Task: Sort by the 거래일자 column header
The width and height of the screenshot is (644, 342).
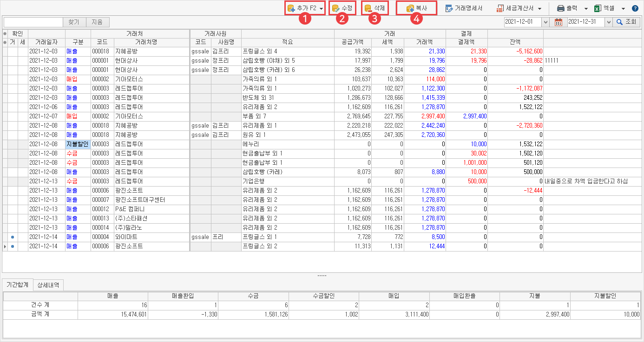Action: point(46,42)
